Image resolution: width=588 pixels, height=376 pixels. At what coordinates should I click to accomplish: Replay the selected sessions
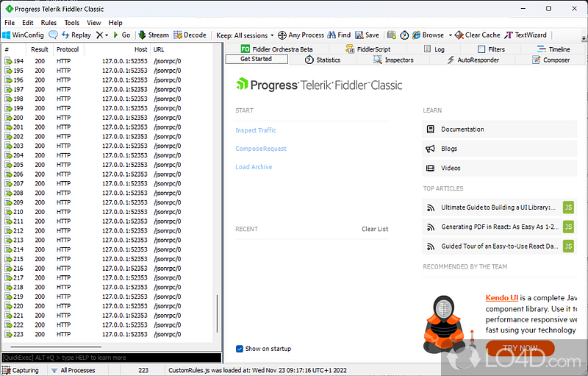click(x=76, y=35)
